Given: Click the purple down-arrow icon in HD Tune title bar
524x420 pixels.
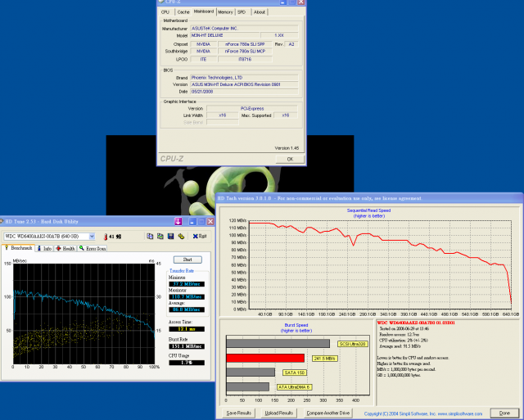Looking at the screenshot, I should [178, 221].
